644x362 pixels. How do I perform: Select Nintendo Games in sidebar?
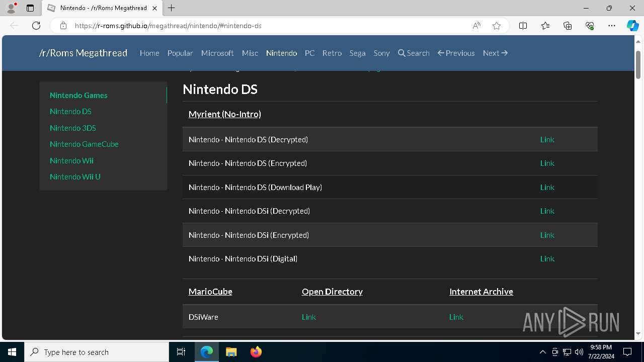78,95
